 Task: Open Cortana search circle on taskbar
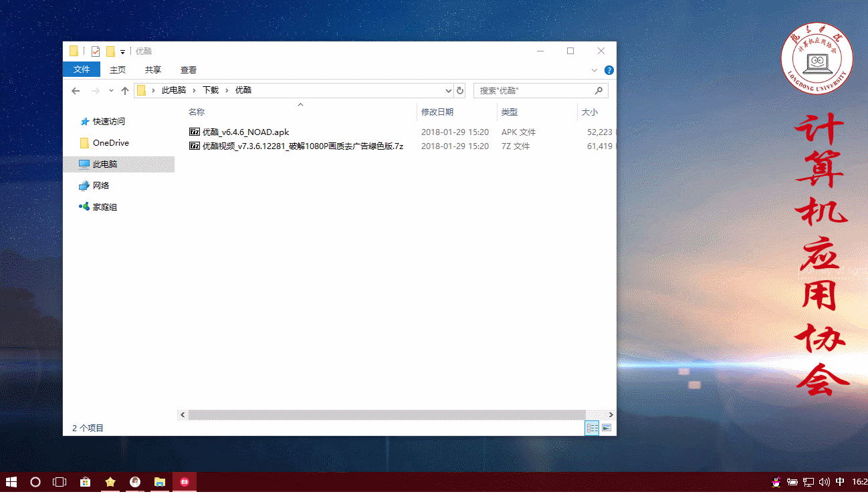(36, 482)
